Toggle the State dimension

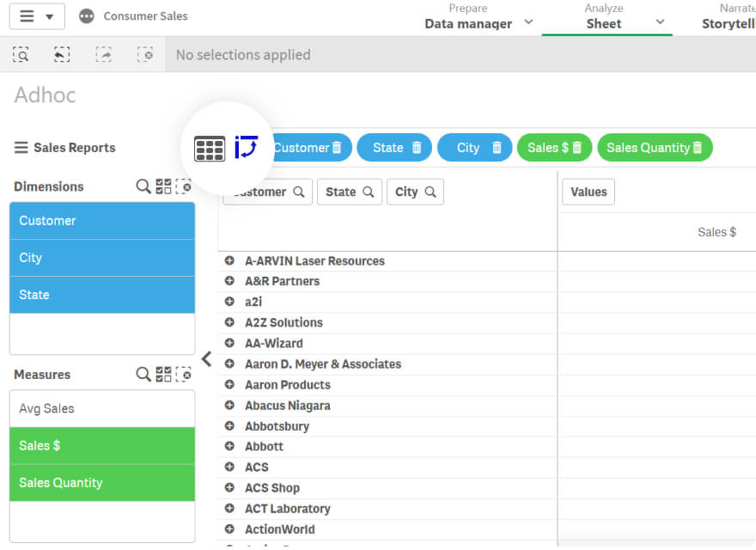(x=102, y=295)
